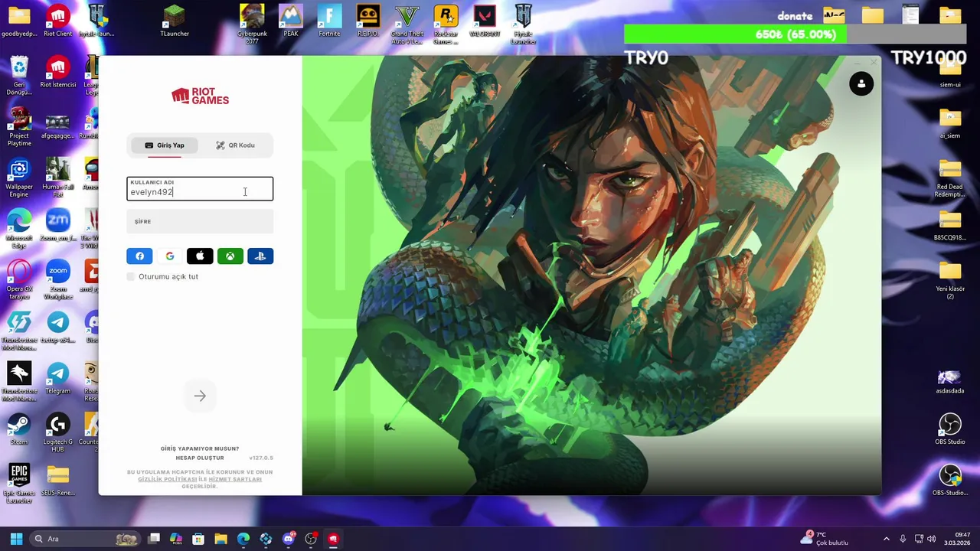Open the volume control in system tray
This screenshot has height=551, width=980.
pyautogui.click(x=932, y=539)
